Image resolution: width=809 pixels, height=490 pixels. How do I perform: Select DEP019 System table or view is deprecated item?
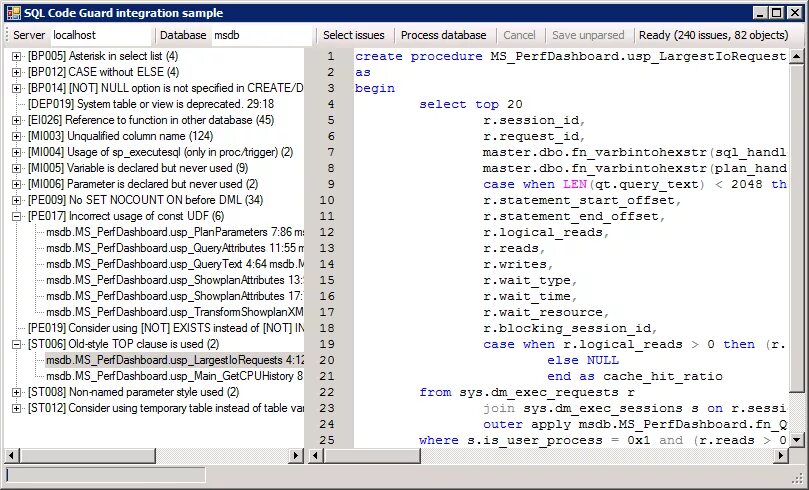coord(151,104)
